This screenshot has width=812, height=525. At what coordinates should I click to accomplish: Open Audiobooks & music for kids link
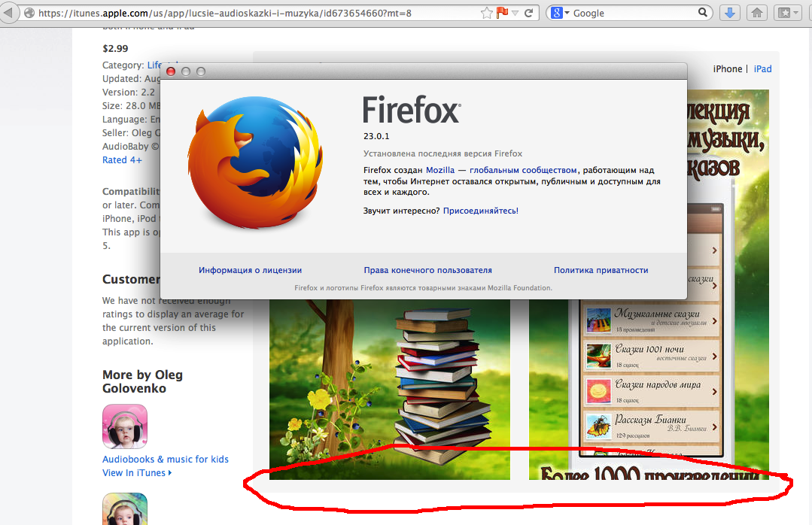click(x=166, y=460)
